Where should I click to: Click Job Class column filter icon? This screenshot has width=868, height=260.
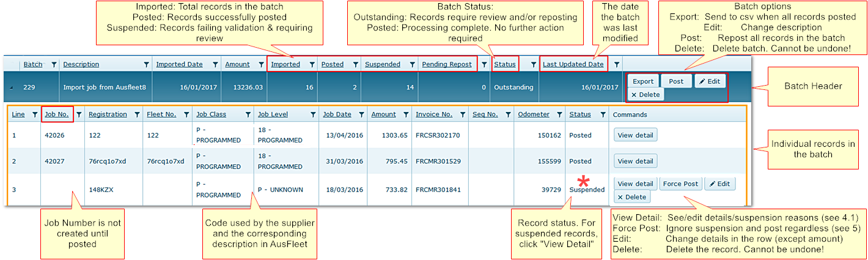point(248,114)
